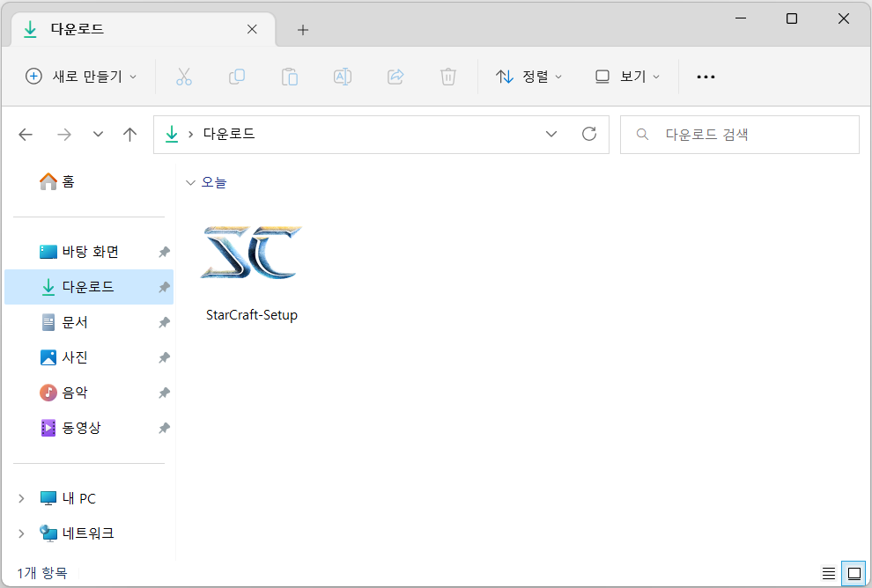The image size is (872, 588).
Task: Click the refresh button in address bar
Action: coord(589,134)
